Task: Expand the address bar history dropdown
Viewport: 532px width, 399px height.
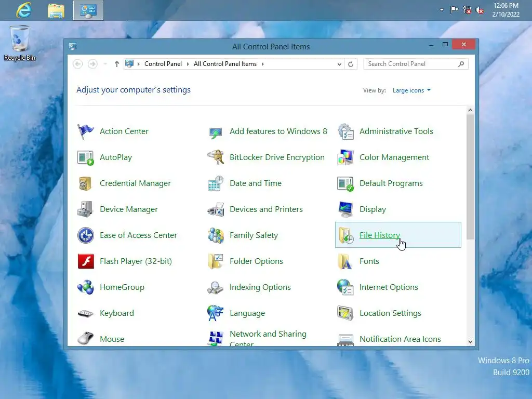Action: (339, 64)
